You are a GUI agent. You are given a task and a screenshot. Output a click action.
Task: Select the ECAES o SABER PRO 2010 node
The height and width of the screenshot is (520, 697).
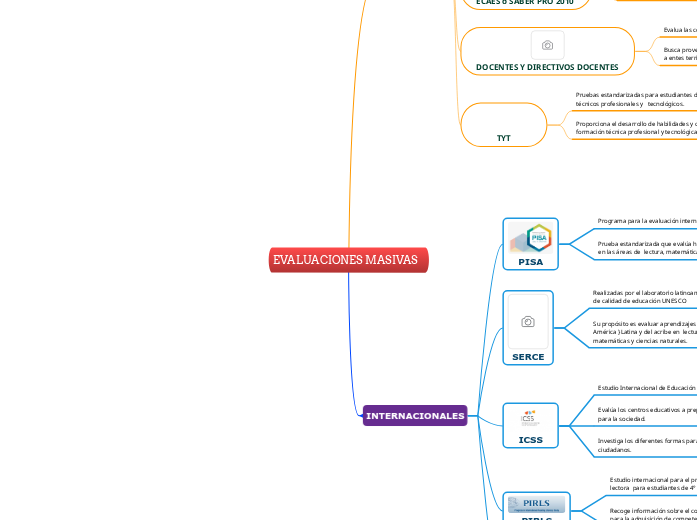pyautogui.click(x=525, y=2)
